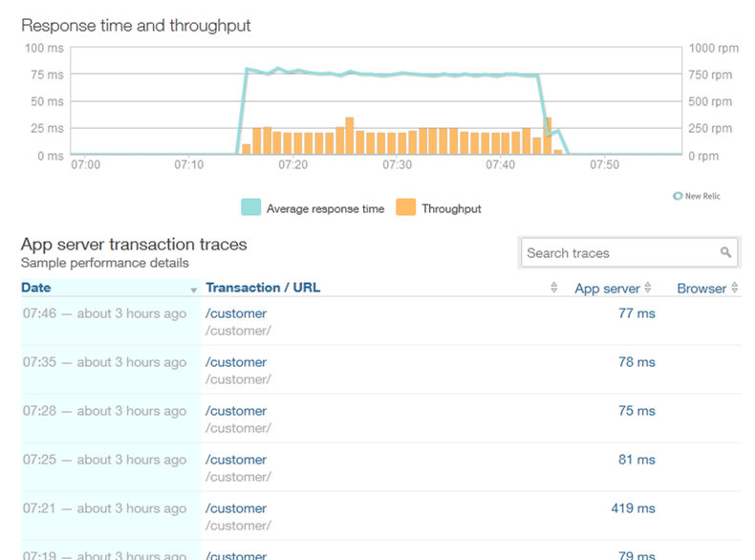Sort the table by the Date header label
Viewport: 755px width, 560px height.
[36, 288]
